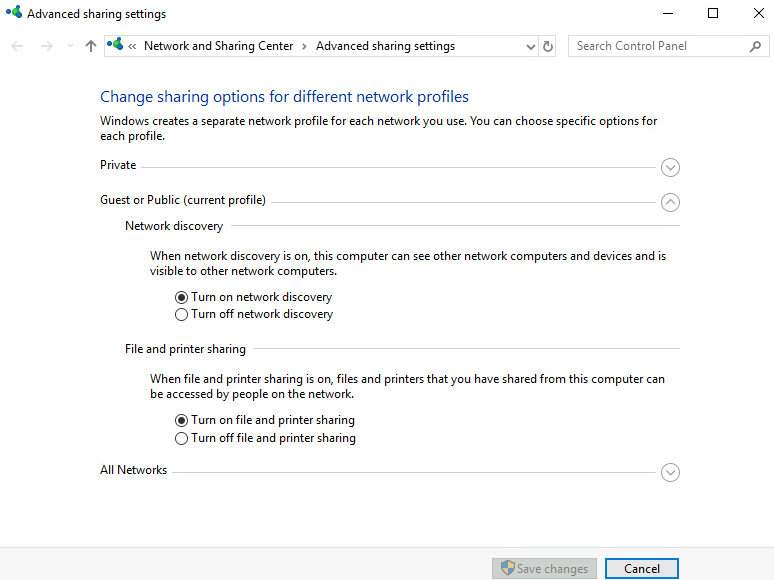Select Turn on network discovery
Image resolution: width=774 pixels, height=580 pixels.
tap(181, 297)
